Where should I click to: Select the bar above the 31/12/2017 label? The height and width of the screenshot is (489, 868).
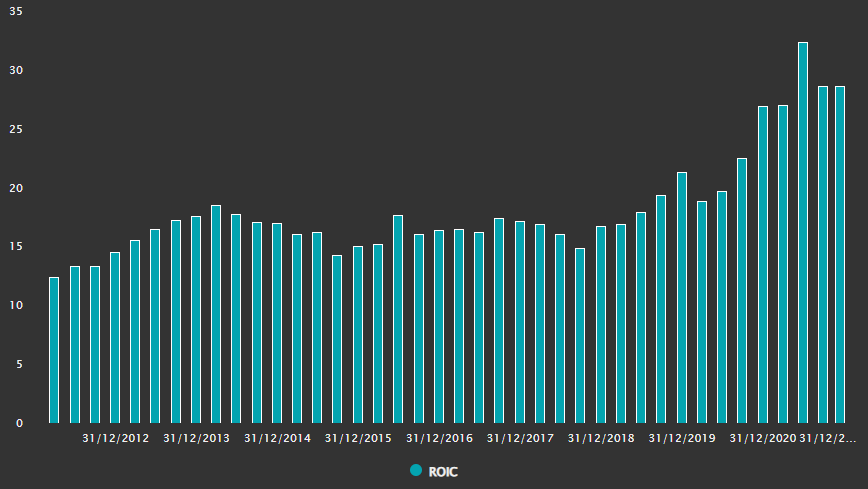click(x=520, y=322)
